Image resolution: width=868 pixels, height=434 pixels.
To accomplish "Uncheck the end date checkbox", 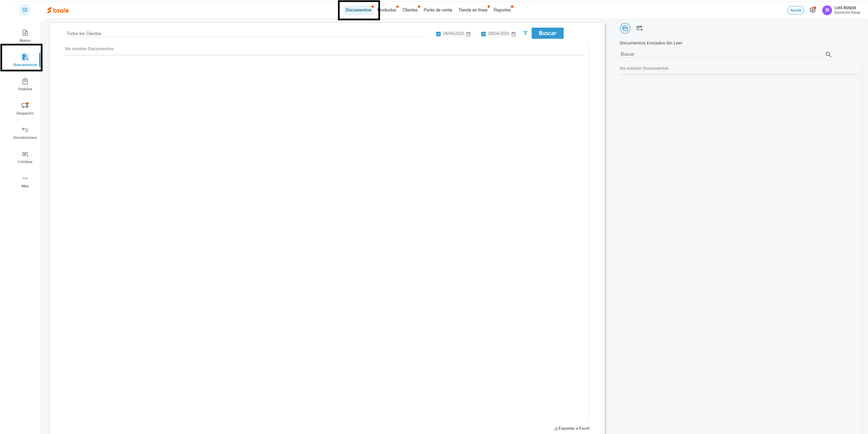I will coord(483,34).
